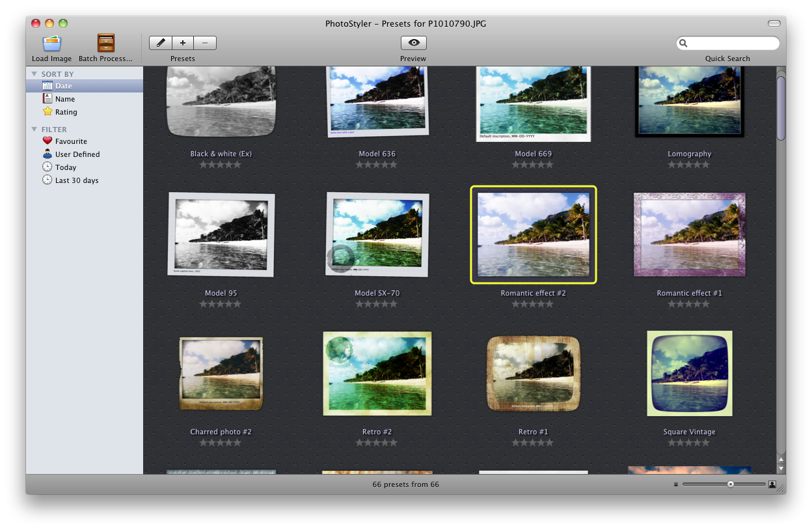Click the toolbar toggle pill button

click(774, 23)
